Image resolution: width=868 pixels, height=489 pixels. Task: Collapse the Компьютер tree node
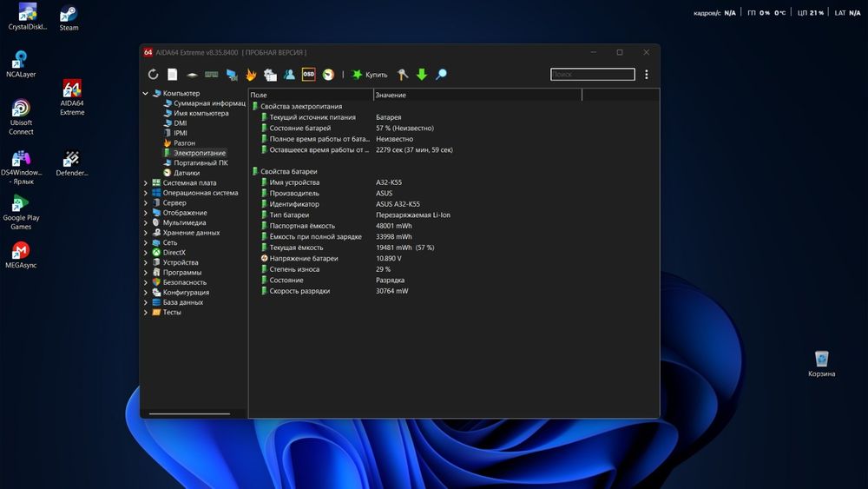146,93
